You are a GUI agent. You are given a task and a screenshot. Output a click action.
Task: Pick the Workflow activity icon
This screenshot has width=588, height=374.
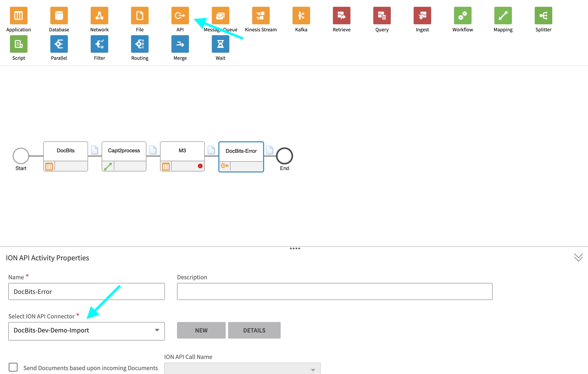[x=462, y=16]
